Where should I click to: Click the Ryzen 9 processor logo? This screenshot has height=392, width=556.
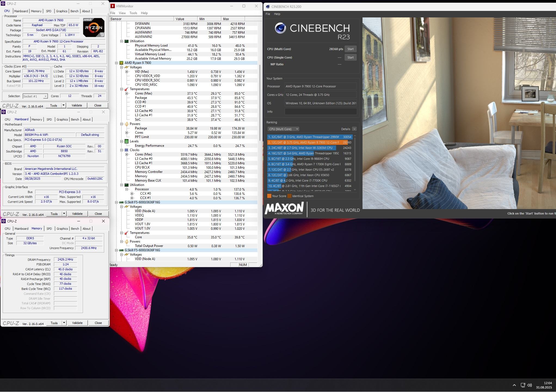[93, 27]
